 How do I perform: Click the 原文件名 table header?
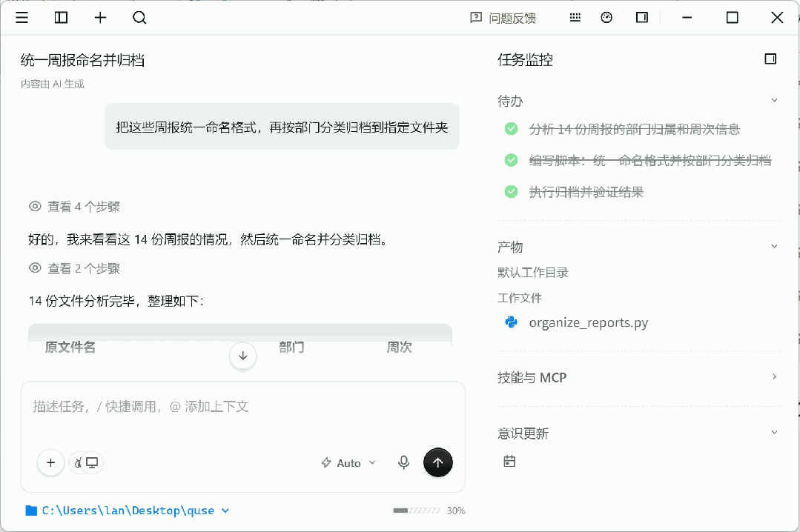click(x=70, y=348)
